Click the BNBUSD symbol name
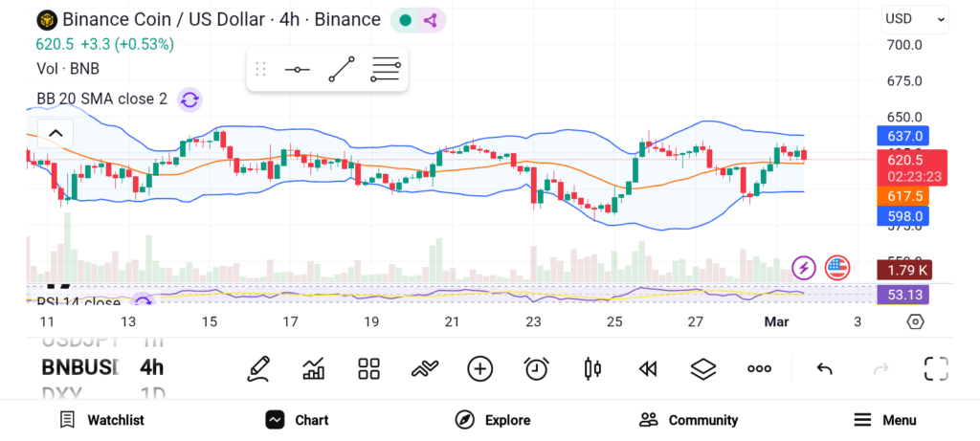 pos(79,367)
